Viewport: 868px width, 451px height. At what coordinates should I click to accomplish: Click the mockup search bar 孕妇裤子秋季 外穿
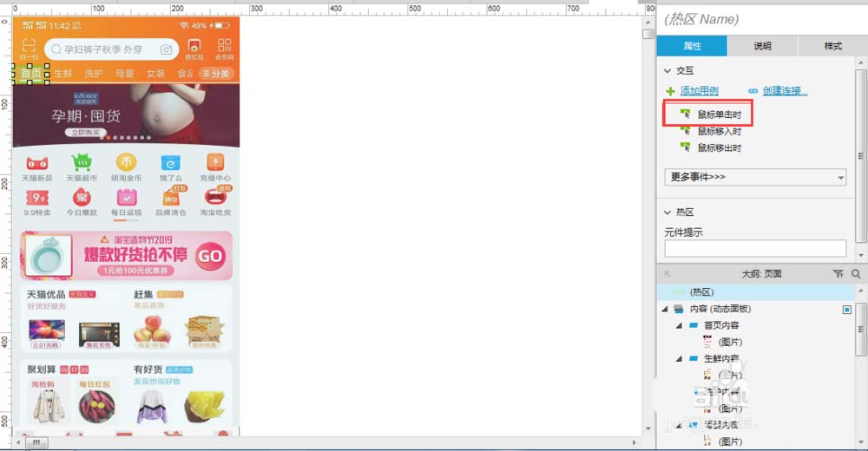111,49
